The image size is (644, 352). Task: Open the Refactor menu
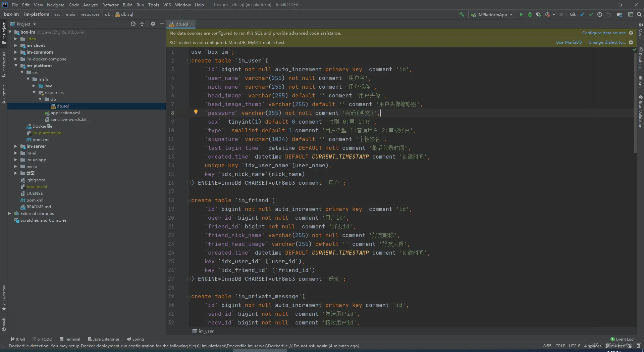pos(110,5)
